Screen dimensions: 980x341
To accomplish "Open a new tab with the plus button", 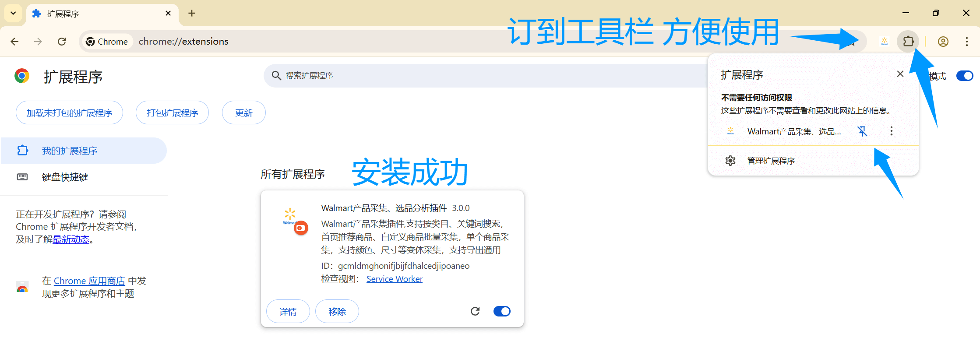I will tap(192, 13).
